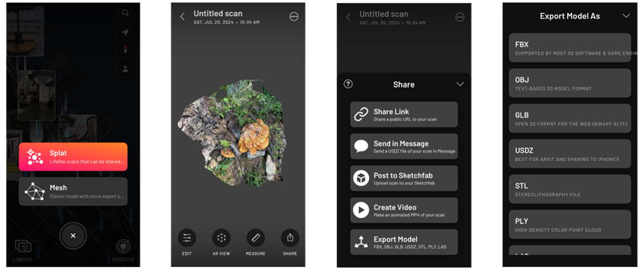Screen dimensions: 644x268
Task: Export model as USDZ
Action: point(570,154)
